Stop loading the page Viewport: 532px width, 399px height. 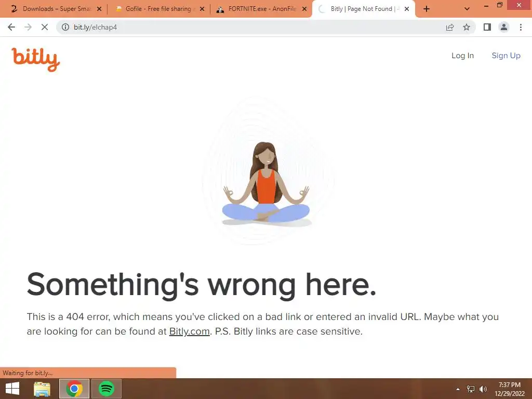45,27
